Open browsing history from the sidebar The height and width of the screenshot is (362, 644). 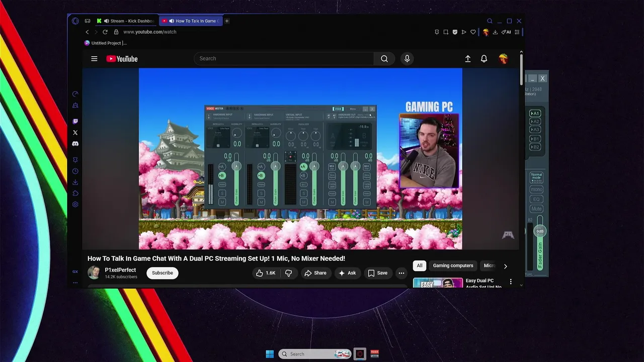[x=75, y=171]
